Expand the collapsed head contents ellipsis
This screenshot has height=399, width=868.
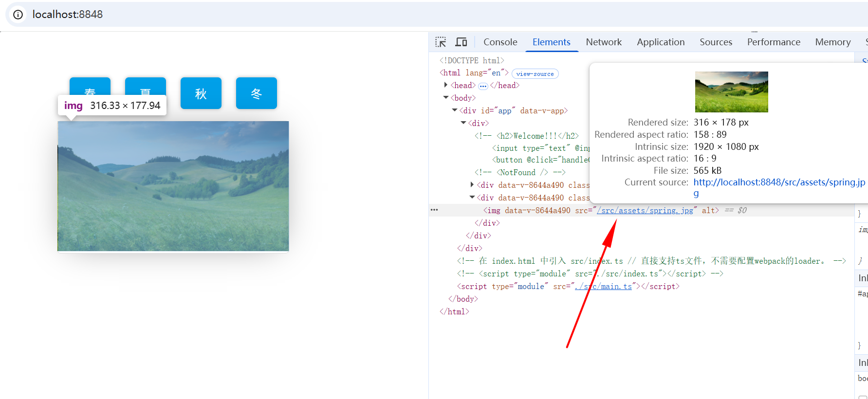[483, 86]
